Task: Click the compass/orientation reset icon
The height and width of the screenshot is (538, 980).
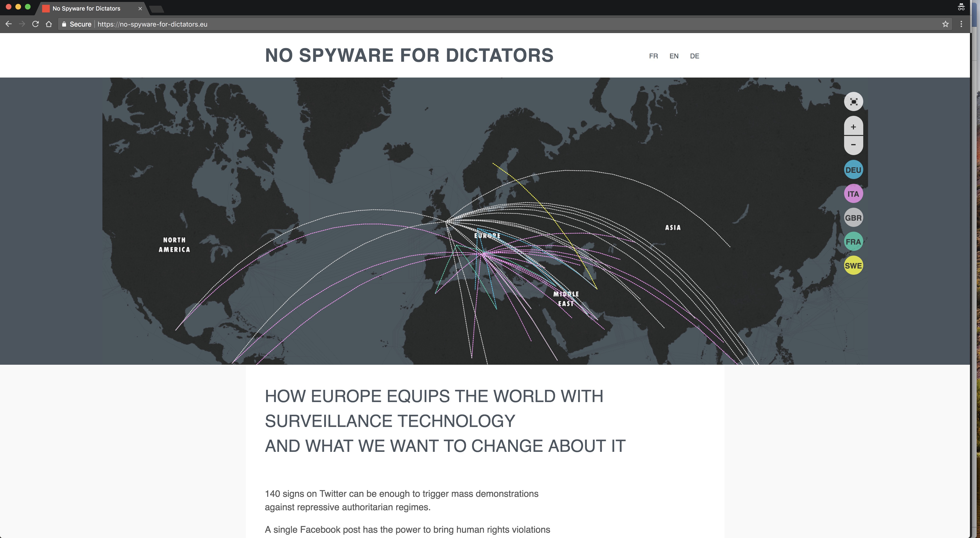Action: point(853,101)
